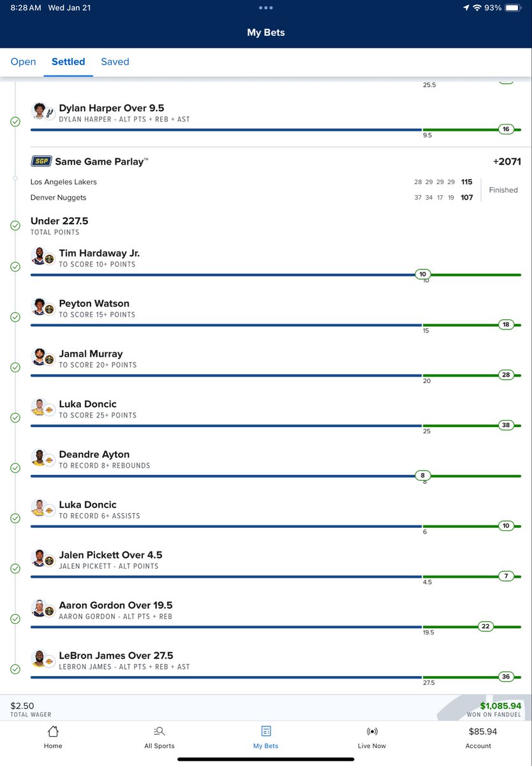The height and width of the screenshot is (766, 532).
Task: Tap the green check next to Aaron Gordon
Action: 15,619
